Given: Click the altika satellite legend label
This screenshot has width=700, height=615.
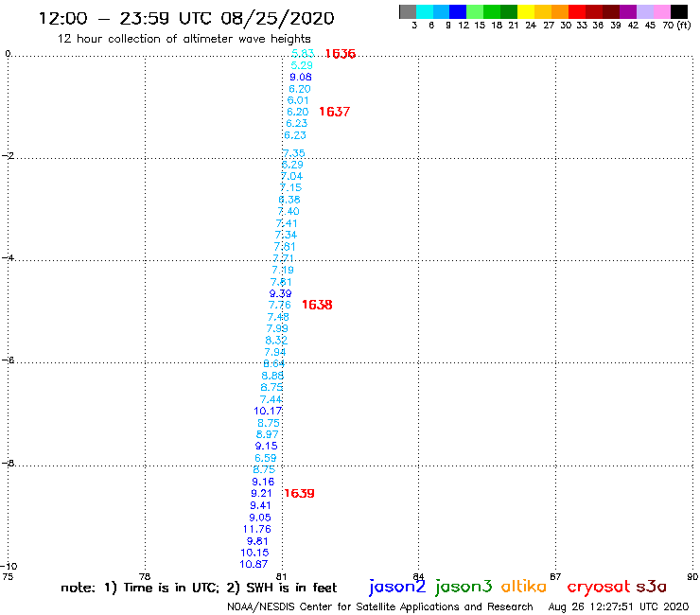Looking at the screenshot, I should point(523,587).
